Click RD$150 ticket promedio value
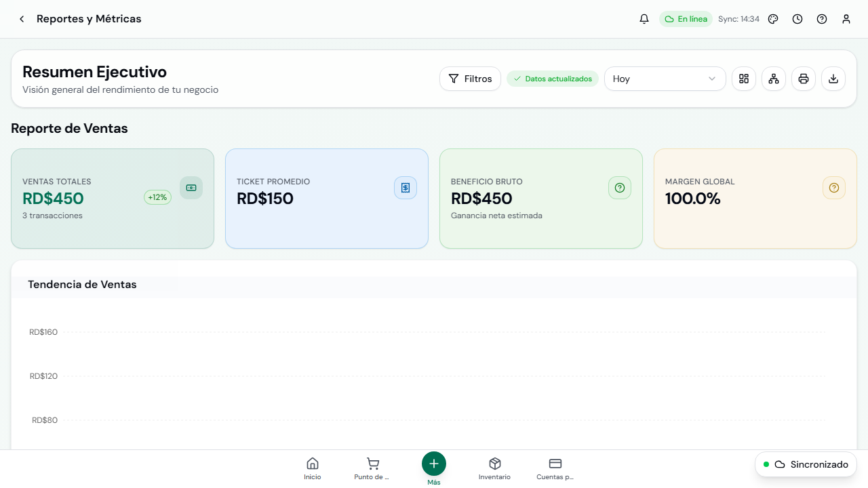The width and height of the screenshot is (868, 488). (265, 199)
